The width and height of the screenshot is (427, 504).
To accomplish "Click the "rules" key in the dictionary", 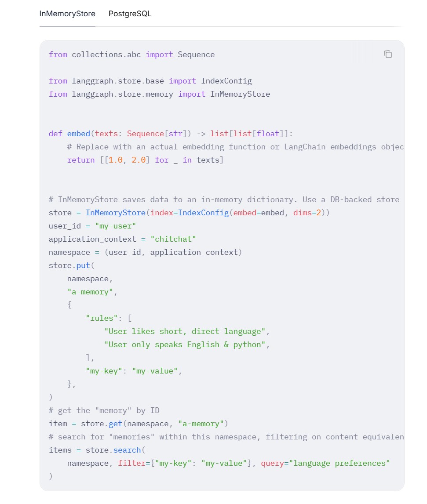I will click(102, 318).
